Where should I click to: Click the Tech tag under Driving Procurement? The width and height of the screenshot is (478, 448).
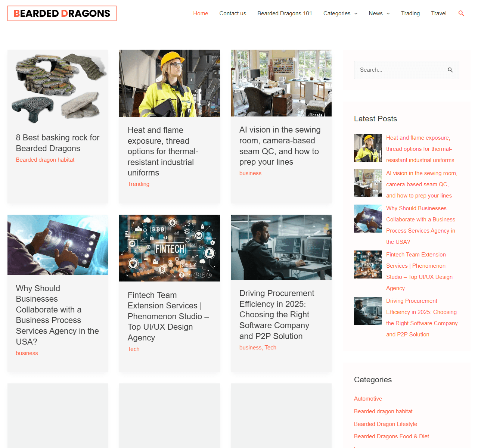pos(270,348)
